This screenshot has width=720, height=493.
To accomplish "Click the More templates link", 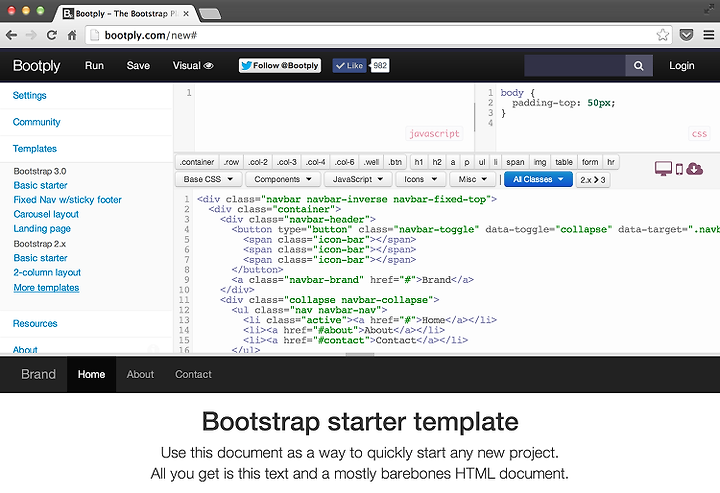I will 46,288.
